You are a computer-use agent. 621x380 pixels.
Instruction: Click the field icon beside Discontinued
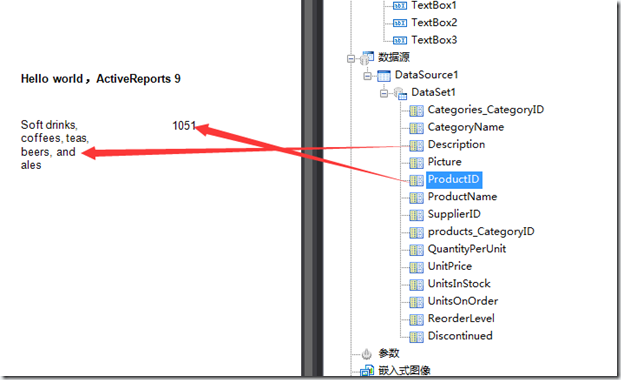click(x=416, y=337)
